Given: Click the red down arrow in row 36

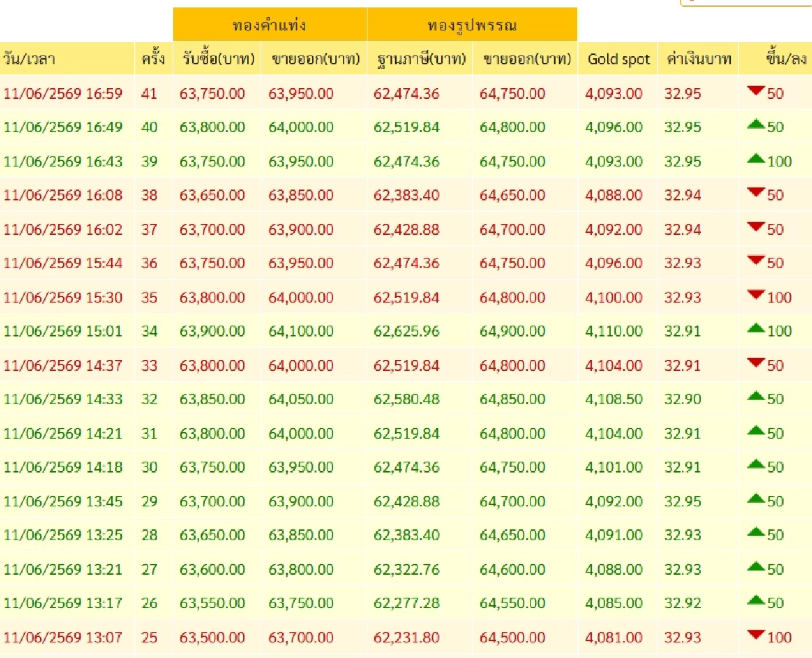Looking at the screenshot, I should click(756, 261).
